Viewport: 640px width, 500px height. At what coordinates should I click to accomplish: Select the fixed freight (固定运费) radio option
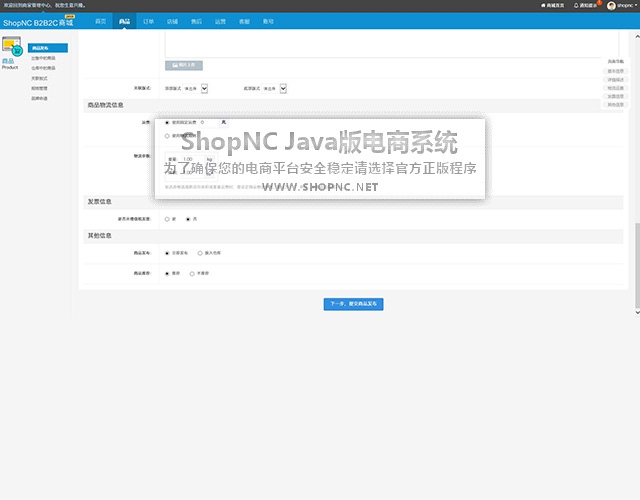coord(167,122)
